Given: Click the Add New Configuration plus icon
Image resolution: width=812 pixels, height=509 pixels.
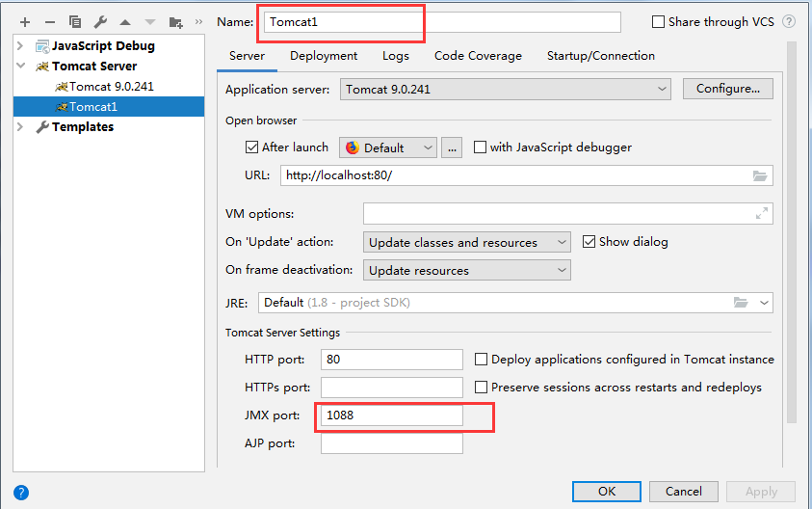Looking at the screenshot, I should 25,22.
